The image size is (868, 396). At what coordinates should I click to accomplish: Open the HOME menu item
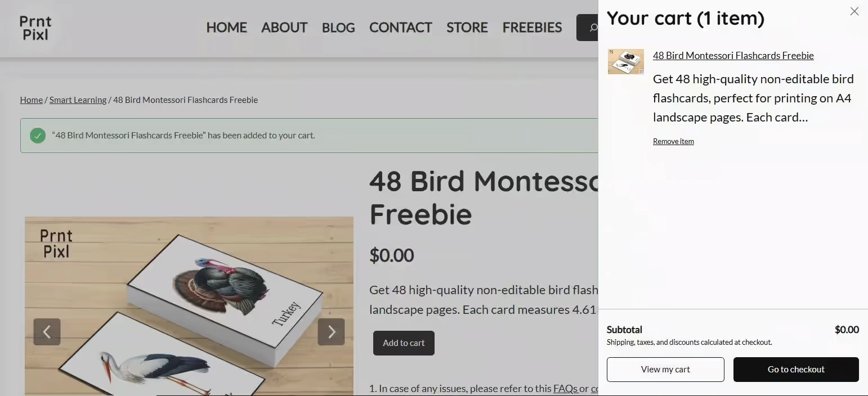pyautogui.click(x=226, y=28)
